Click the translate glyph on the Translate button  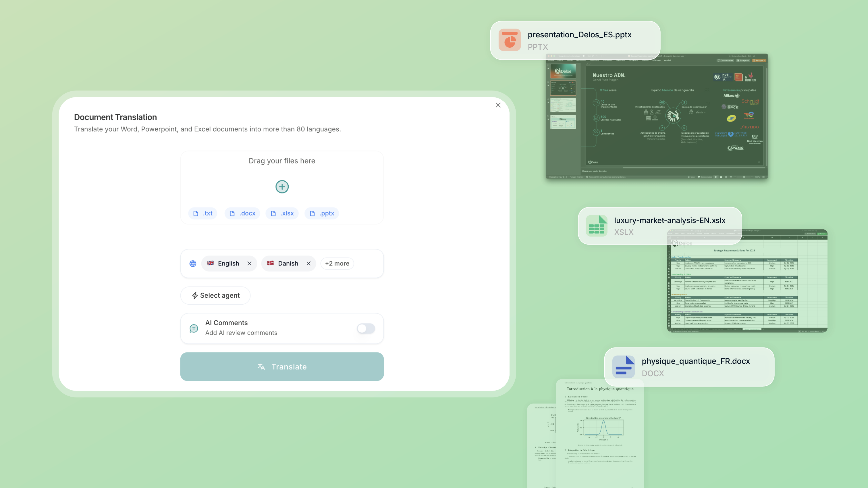(261, 367)
